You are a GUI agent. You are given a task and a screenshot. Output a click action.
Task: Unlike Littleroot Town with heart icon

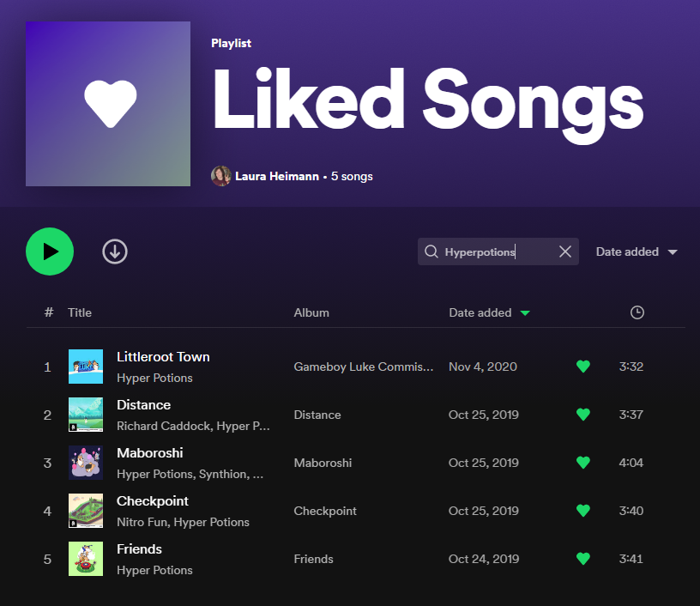(583, 367)
